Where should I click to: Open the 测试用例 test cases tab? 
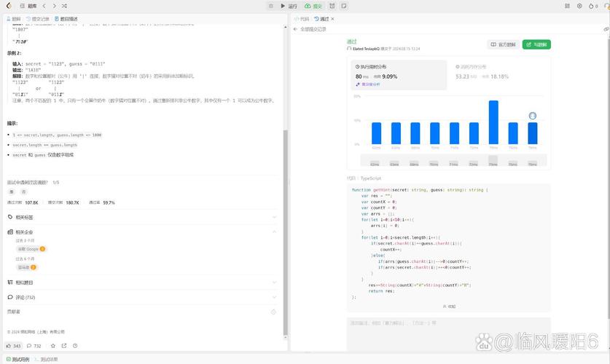click(x=18, y=360)
